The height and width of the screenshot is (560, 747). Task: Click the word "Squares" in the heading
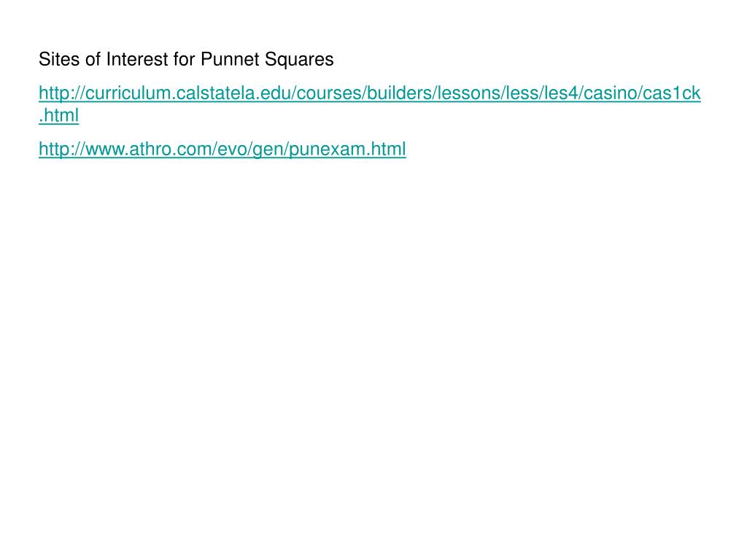(299, 61)
